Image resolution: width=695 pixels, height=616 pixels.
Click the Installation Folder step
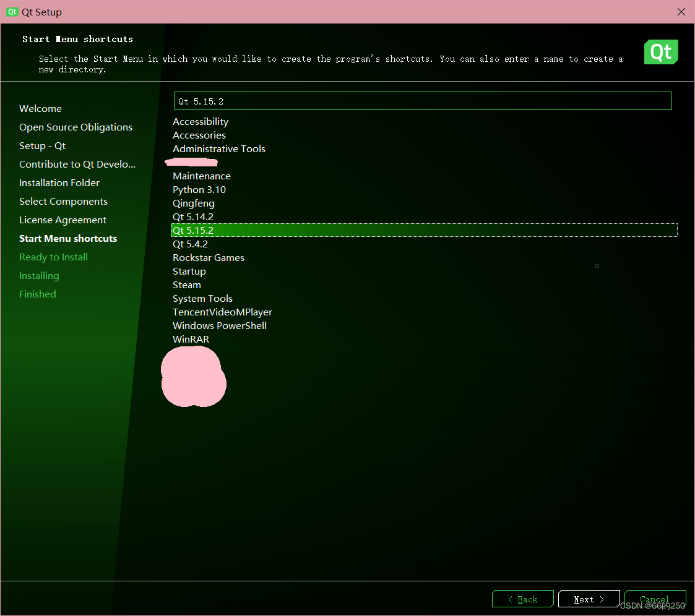click(59, 183)
